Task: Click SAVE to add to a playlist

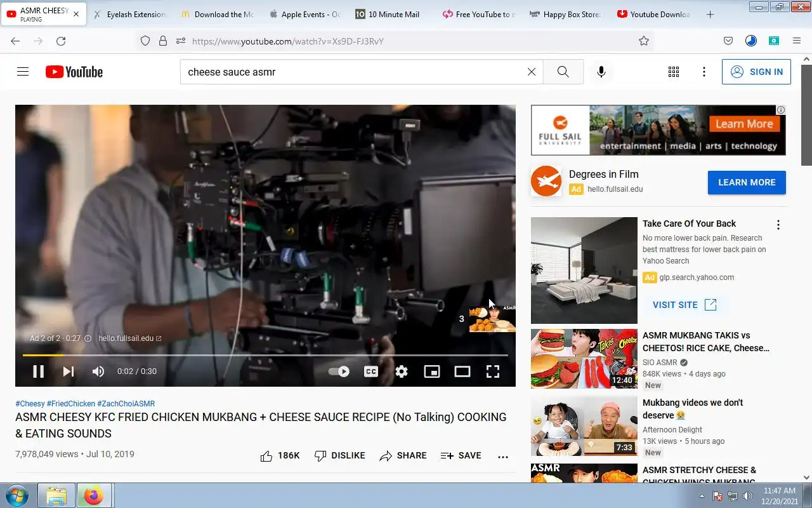Action: (x=461, y=456)
